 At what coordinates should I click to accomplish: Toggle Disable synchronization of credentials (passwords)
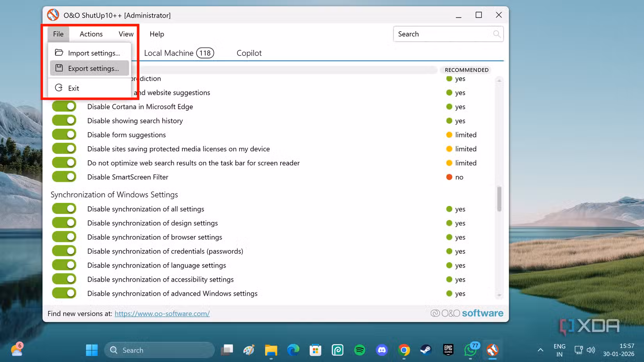tap(64, 250)
